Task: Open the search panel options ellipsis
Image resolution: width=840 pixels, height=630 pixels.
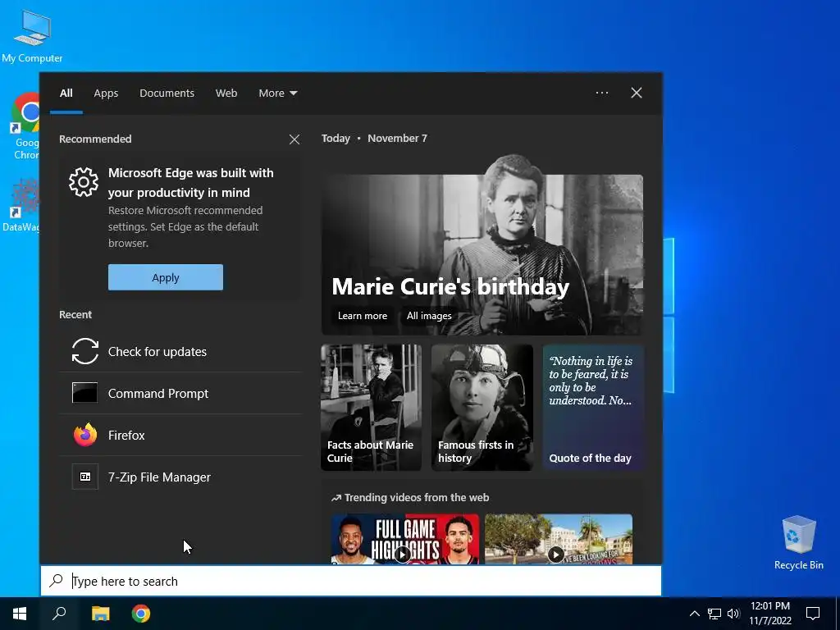Action: click(x=602, y=93)
